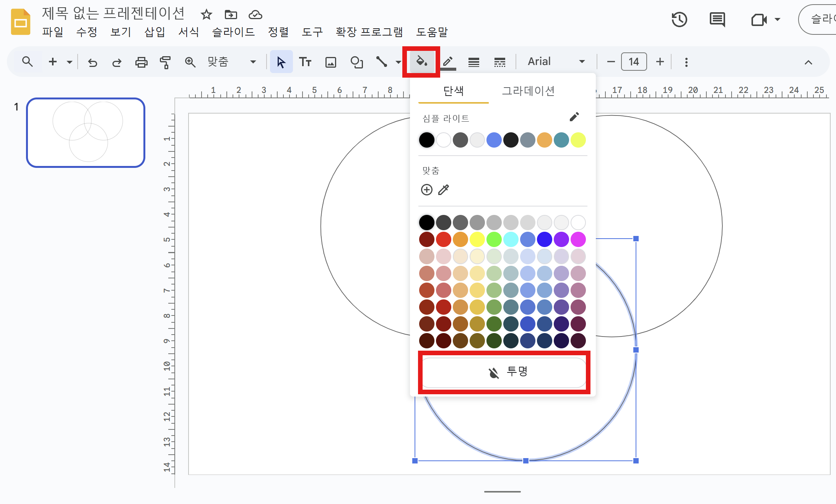Pick theme orange swatch in 심플 라이트
The height and width of the screenshot is (504, 836).
pyautogui.click(x=545, y=140)
